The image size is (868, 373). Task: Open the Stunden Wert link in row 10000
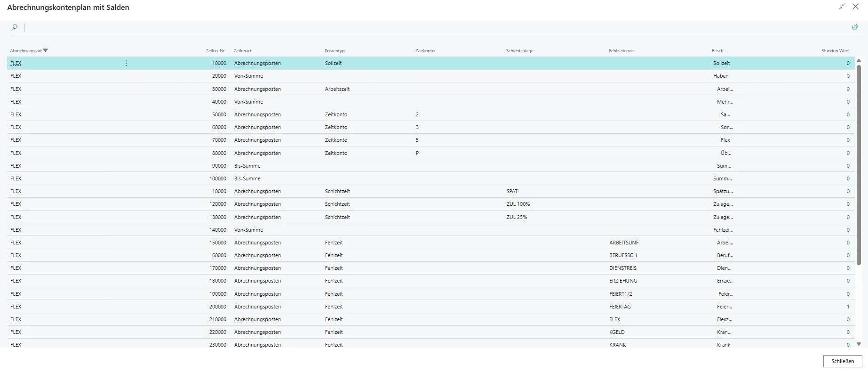point(848,63)
